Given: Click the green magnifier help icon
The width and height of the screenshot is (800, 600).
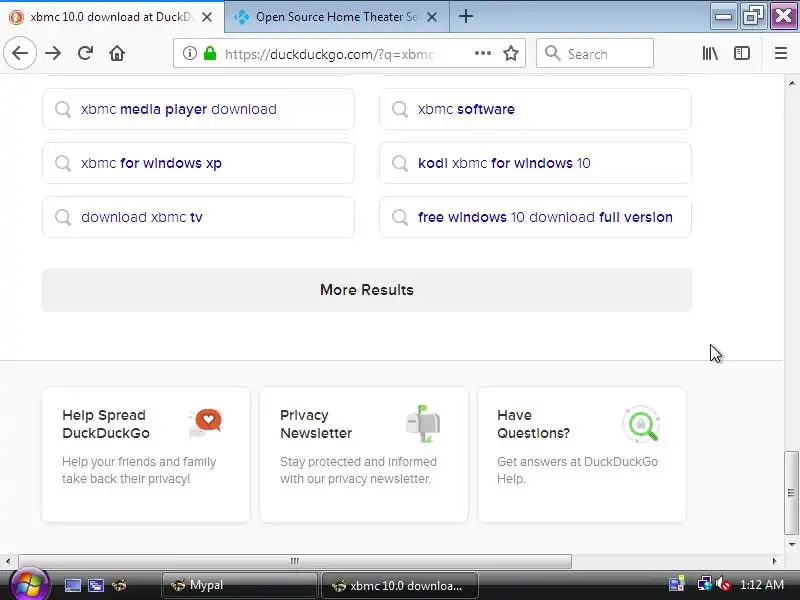Looking at the screenshot, I should (641, 423).
